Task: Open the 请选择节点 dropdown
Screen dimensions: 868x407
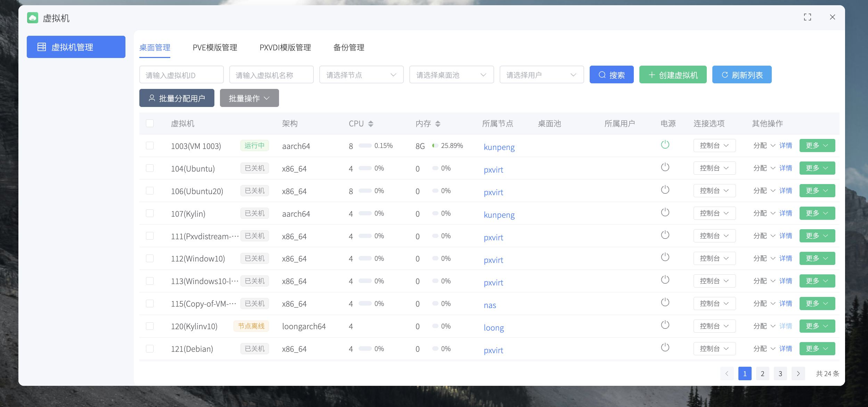Action: tap(361, 75)
